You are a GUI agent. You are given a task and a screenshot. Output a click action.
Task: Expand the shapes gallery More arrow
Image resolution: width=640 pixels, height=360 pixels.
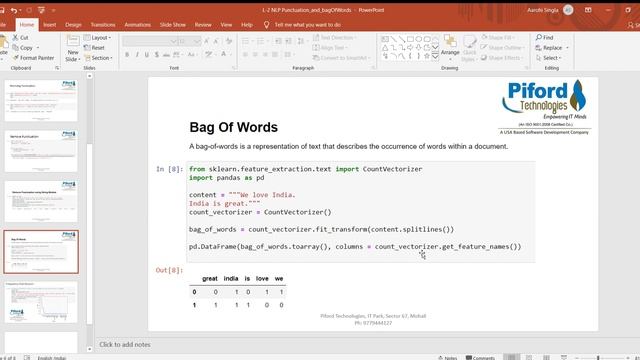point(435,56)
